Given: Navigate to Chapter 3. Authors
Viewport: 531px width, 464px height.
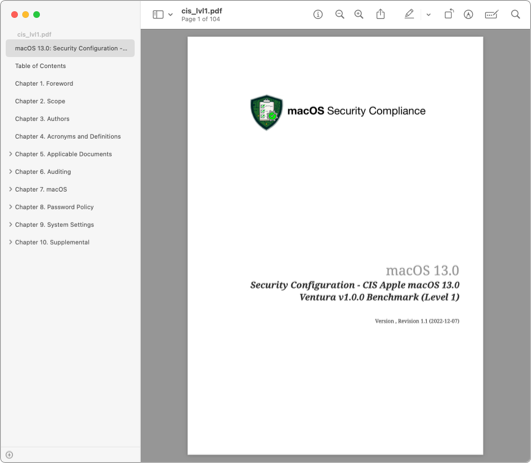Looking at the screenshot, I should tap(42, 119).
